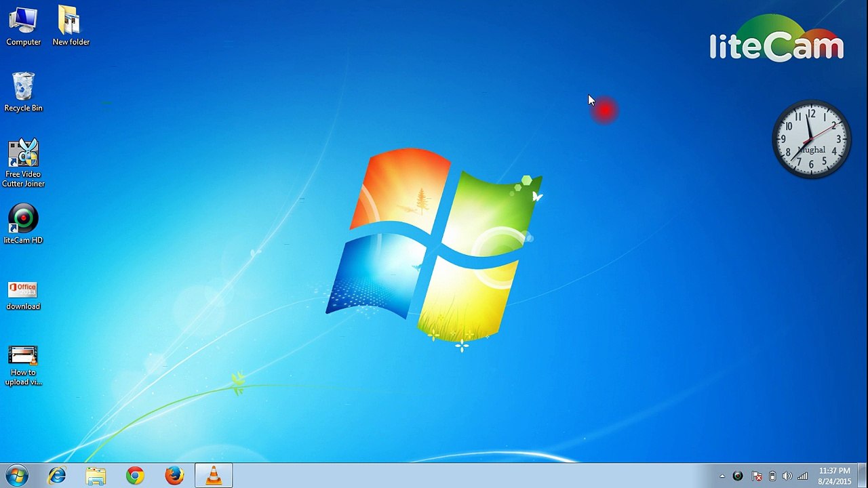868x488 pixels.
Task: Open the volume speaker control
Action: [787, 476]
